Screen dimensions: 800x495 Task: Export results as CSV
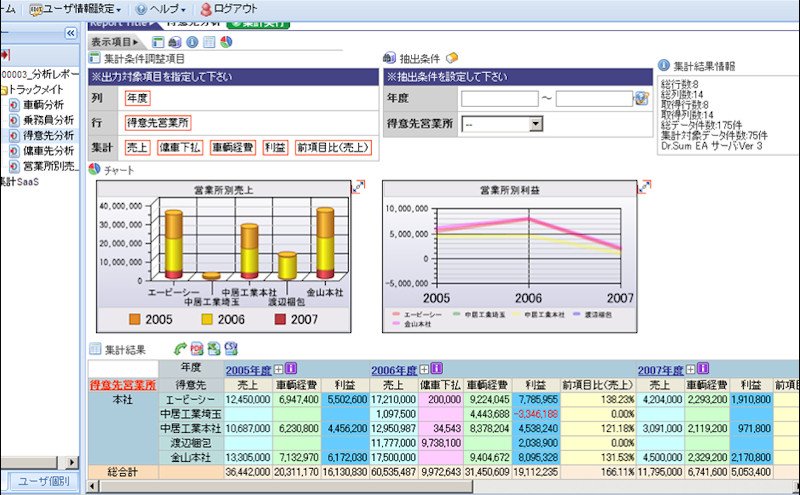pos(231,349)
